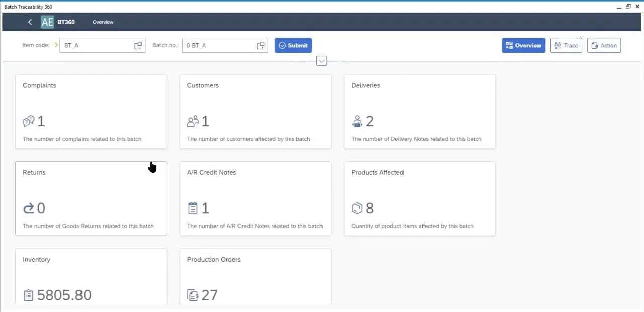The height and width of the screenshot is (312, 644).
Task: Click the Overview label in the header bar
Action: click(x=103, y=22)
